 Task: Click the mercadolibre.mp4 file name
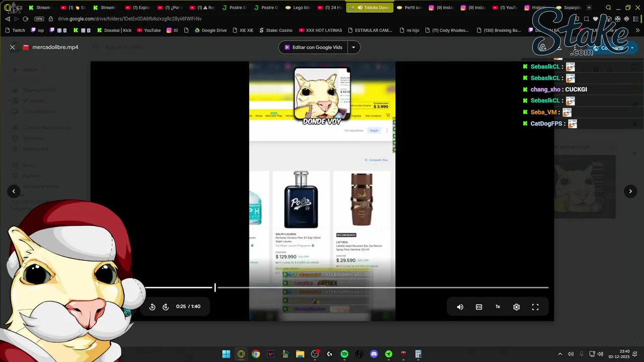click(55, 47)
